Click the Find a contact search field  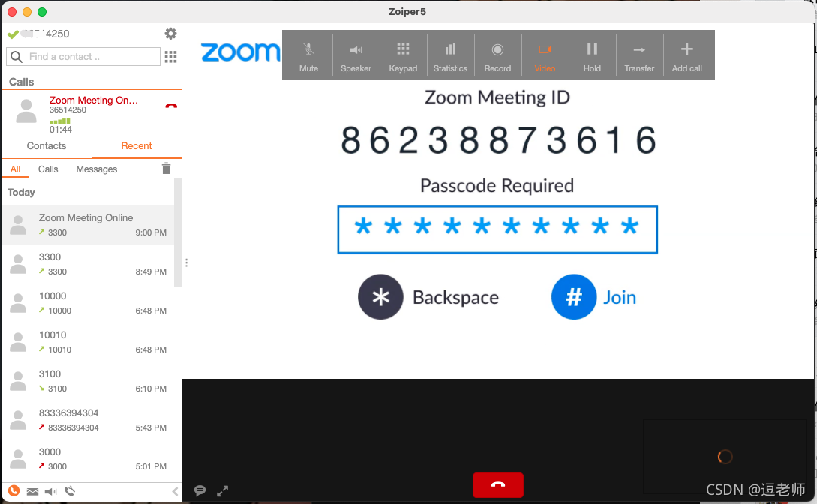pos(83,57)
